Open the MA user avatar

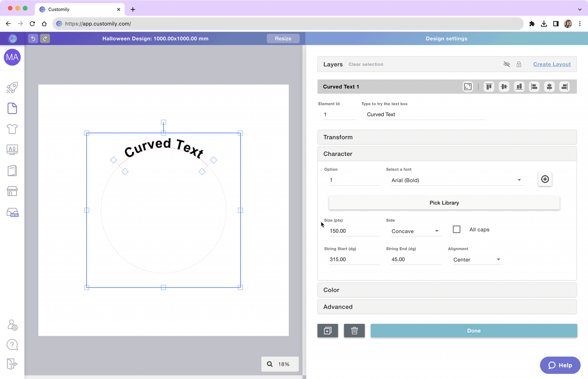(x=12, y=57)
